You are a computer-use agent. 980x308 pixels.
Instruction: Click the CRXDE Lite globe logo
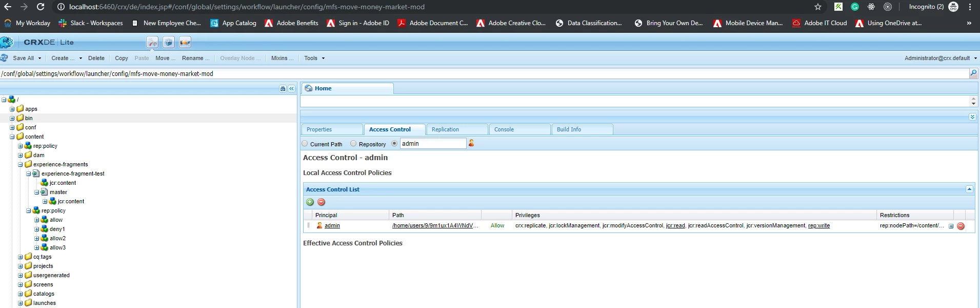pos(7,42)
